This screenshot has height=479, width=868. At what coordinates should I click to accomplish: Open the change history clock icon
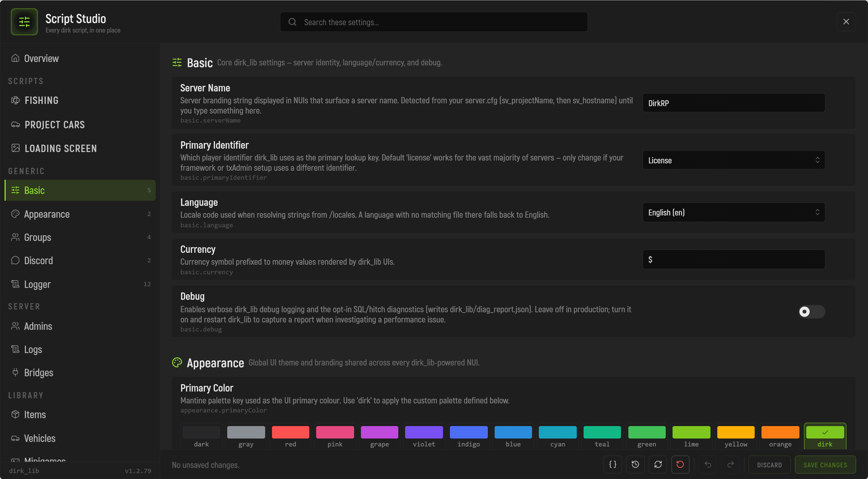tap(635, 465)
